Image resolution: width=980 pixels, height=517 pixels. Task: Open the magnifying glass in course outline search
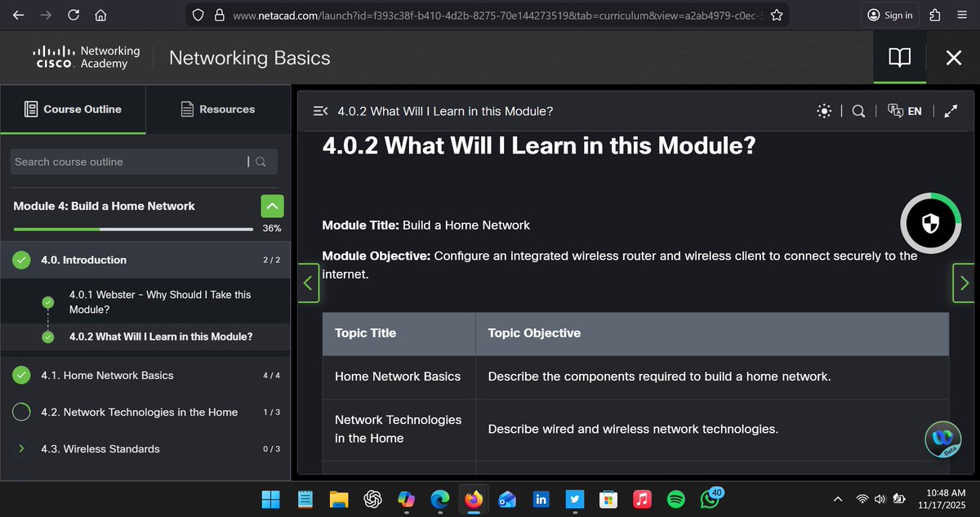click(x=261, y=162)
